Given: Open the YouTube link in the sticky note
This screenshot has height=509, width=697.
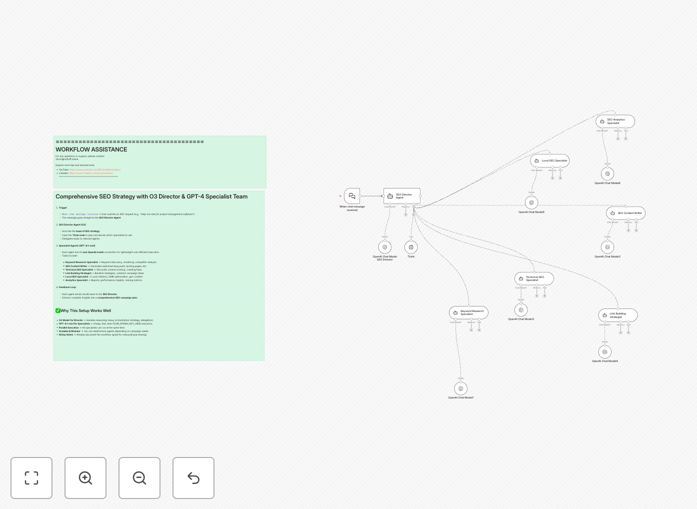Looking at the screenshot, I should pyautogui.click(x=95, y=170).
